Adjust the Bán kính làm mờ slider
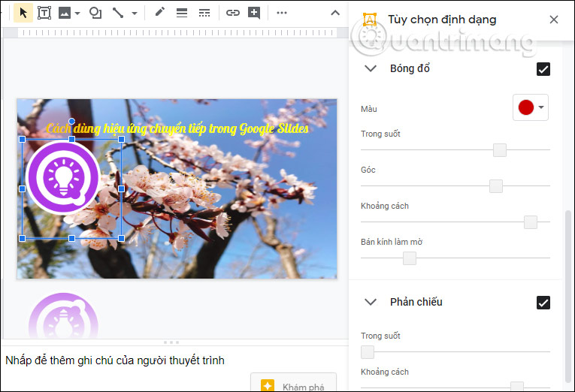 coord(410,258)
